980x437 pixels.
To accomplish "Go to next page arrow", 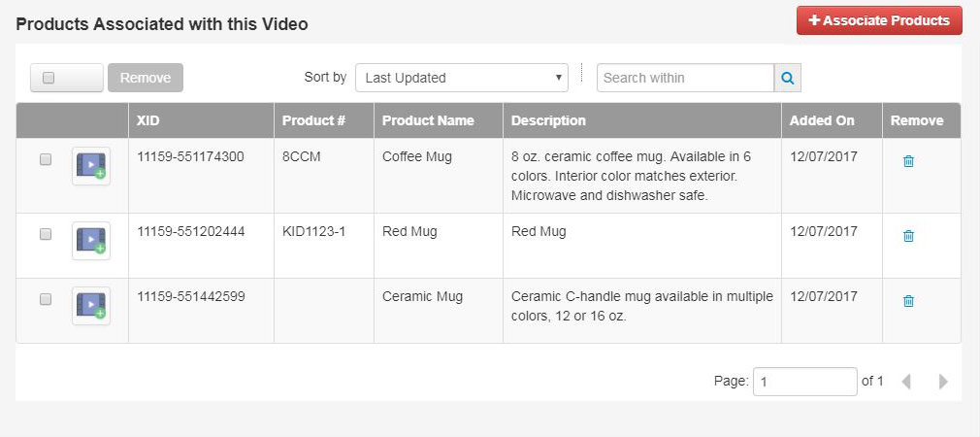I will coord(943,382).
